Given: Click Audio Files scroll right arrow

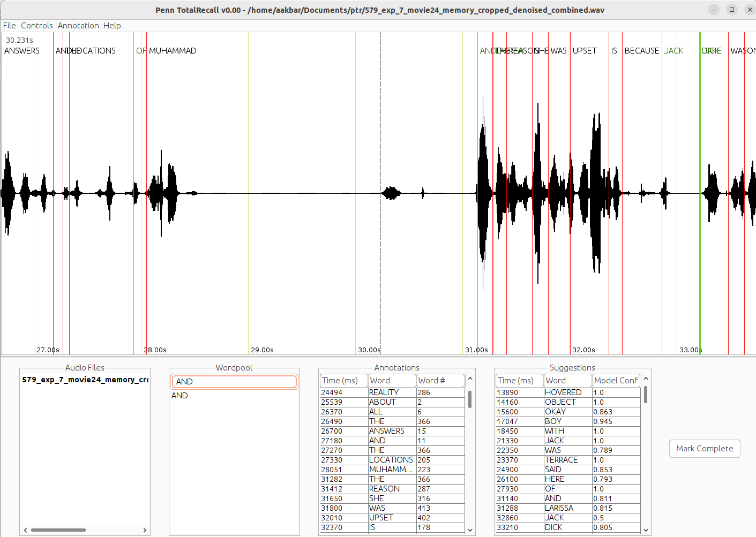Looking at the screenshot, I should tap(145, 530).
